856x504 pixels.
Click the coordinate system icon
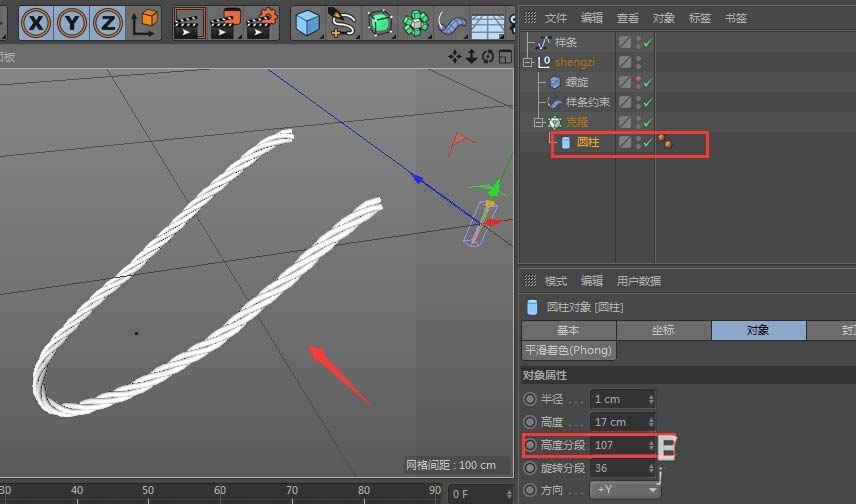[x=144, y=21]
